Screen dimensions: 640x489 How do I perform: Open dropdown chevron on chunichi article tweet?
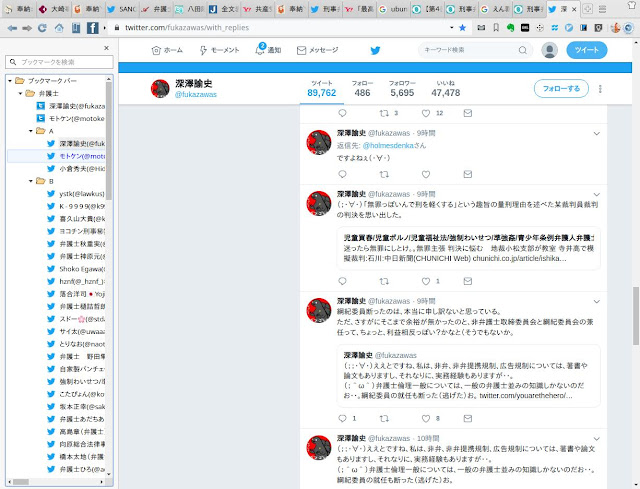pyautogui.click(x=597, y=195)
